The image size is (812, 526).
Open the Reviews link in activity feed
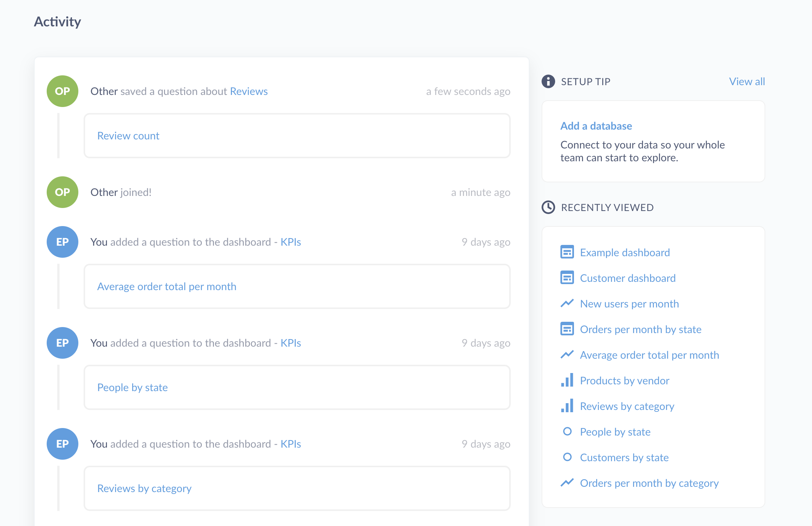[249, 91]
